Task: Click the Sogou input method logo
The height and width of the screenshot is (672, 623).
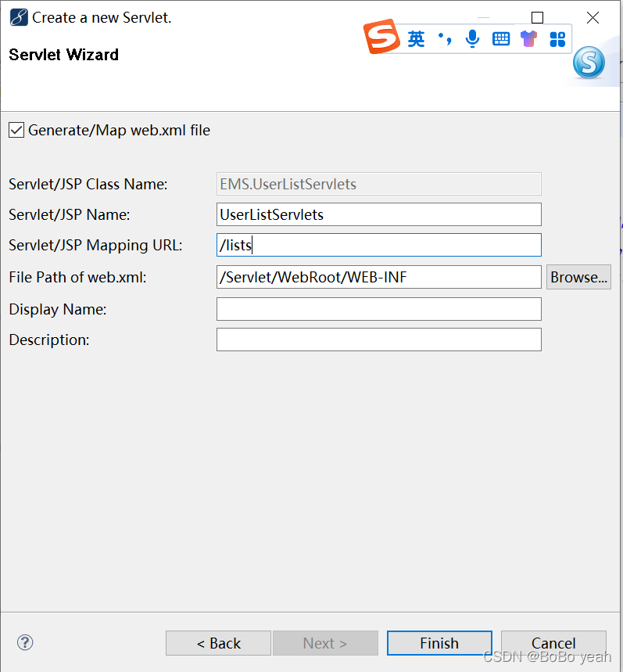Action: pos(381,38)
